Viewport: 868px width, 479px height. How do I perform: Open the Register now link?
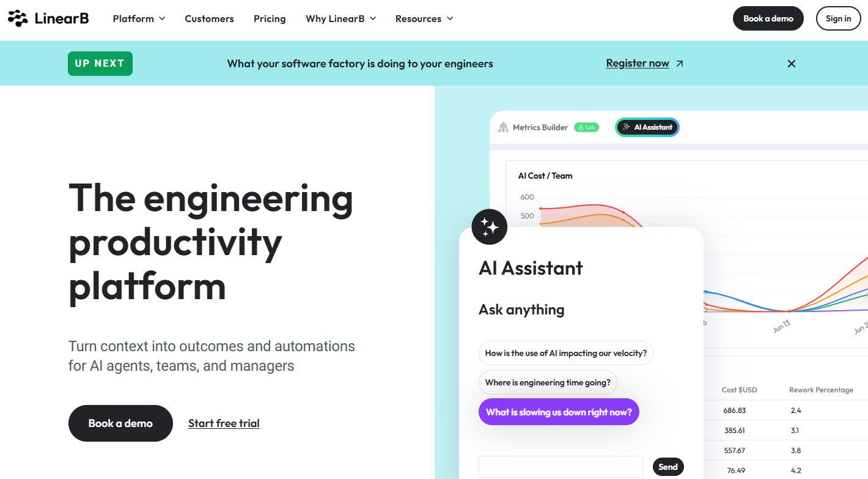point(638,63)
